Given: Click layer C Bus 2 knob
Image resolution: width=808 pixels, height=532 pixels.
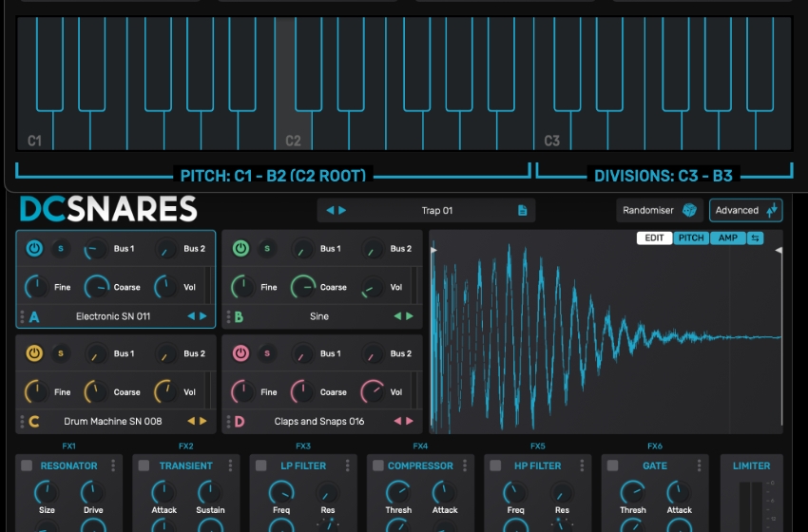Looking at the screenshot, I should tap(166, 354).
